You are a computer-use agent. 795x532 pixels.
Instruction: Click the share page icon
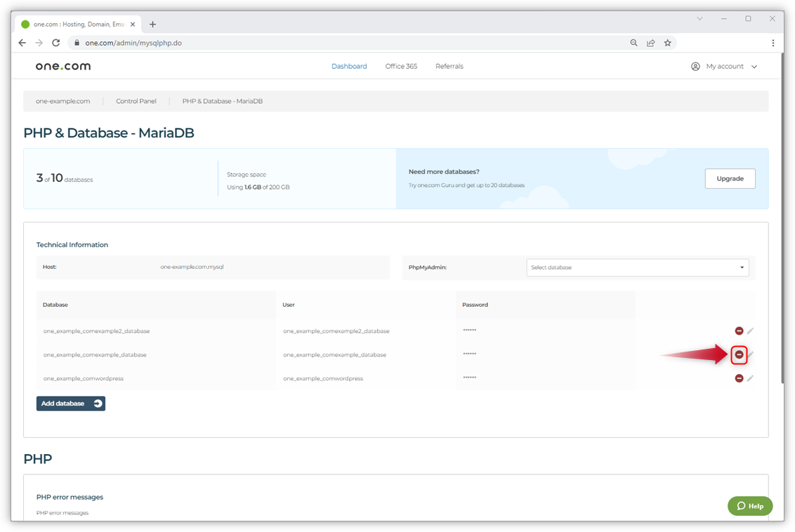[x=650, y=43]
